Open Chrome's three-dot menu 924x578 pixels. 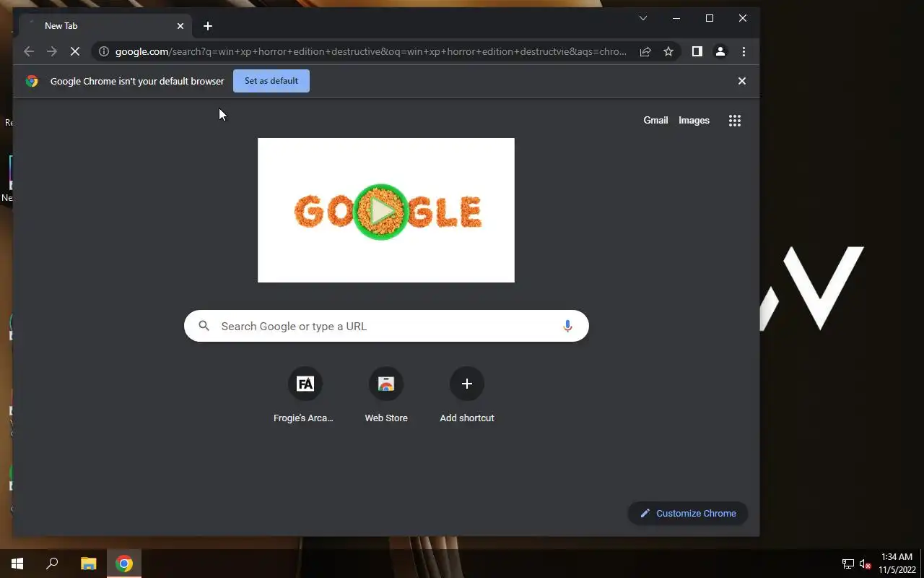(744, 51)
